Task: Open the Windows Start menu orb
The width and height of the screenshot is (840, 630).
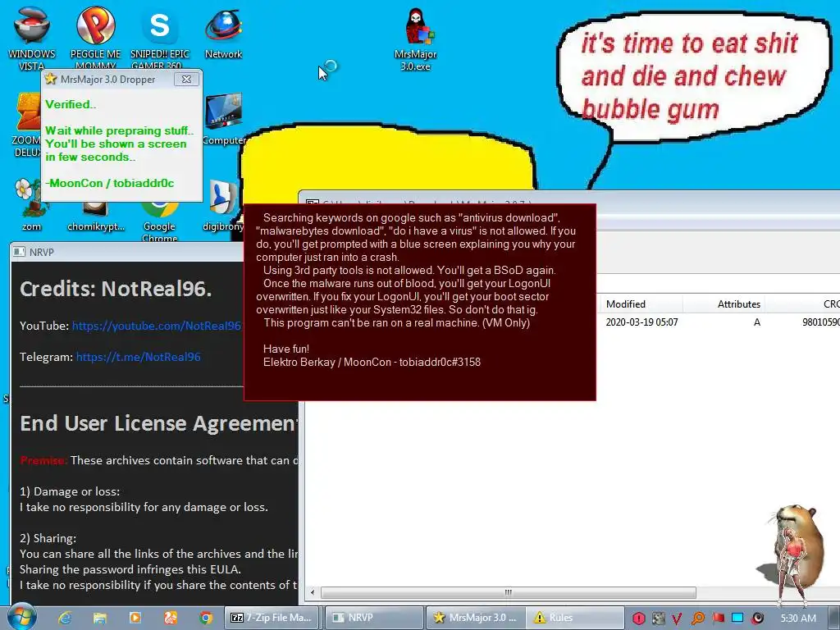Action: pyautogui.click(x=21, y=617)
